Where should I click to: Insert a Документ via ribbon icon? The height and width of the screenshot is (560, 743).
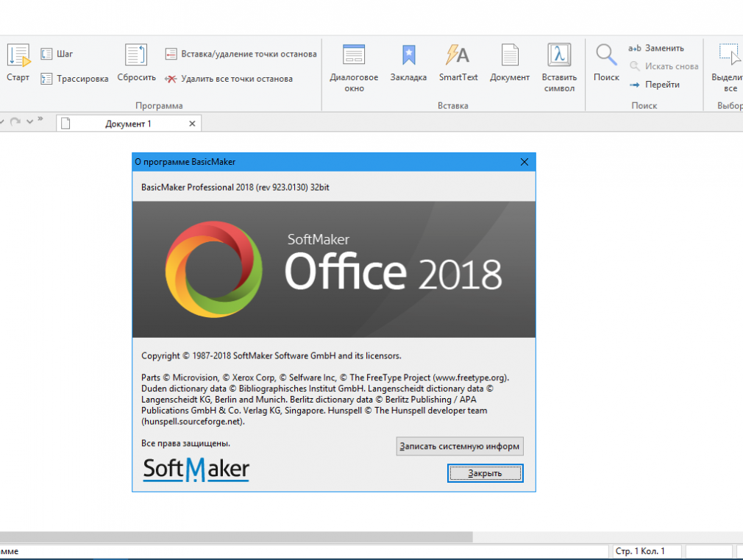click(510, 63)
